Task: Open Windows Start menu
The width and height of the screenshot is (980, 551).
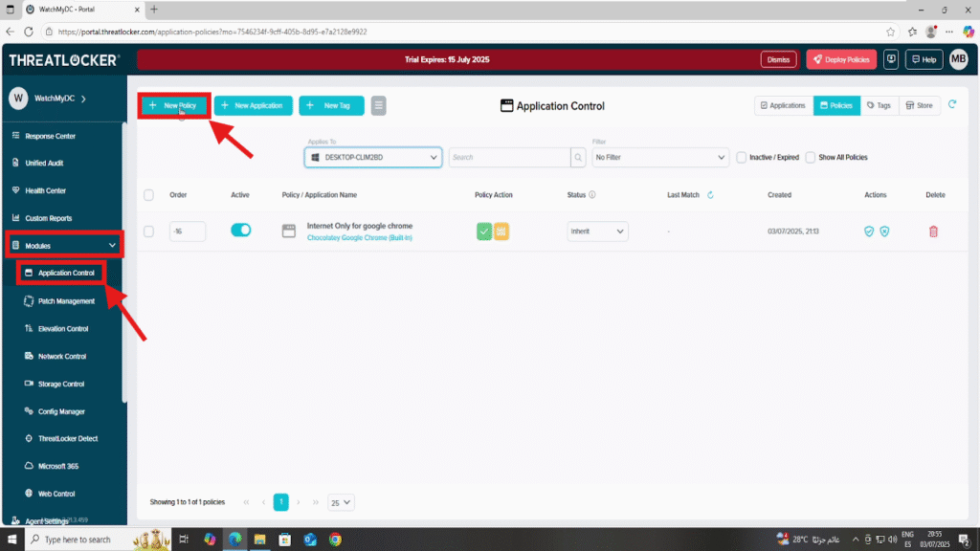Action: 11,540
